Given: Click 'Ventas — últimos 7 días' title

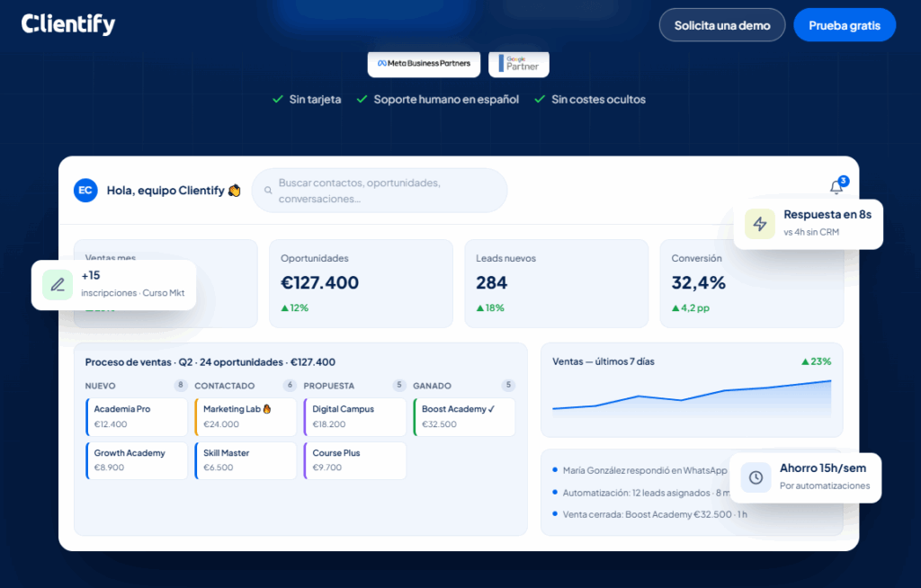Looking at the screenshot, I should click(604, 361).
